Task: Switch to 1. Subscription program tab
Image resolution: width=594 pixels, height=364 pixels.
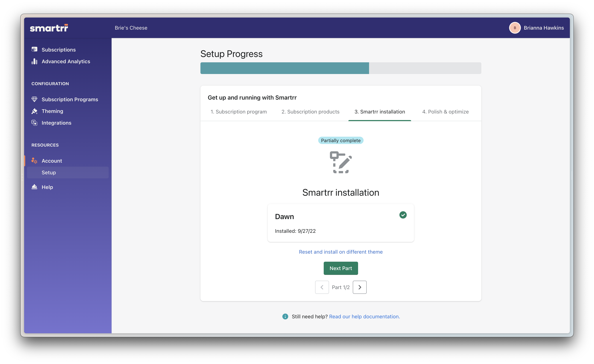Action: (x=239, y=111)
